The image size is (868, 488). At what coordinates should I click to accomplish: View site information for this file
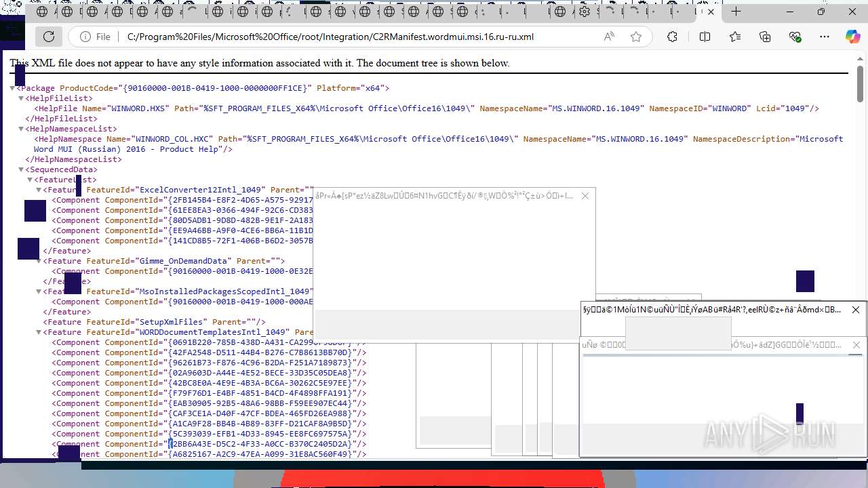(94, 37)
